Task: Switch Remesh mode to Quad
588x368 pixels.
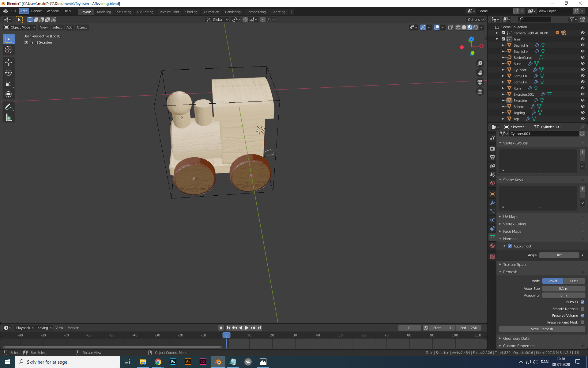Action: click(x=575, y=281)
